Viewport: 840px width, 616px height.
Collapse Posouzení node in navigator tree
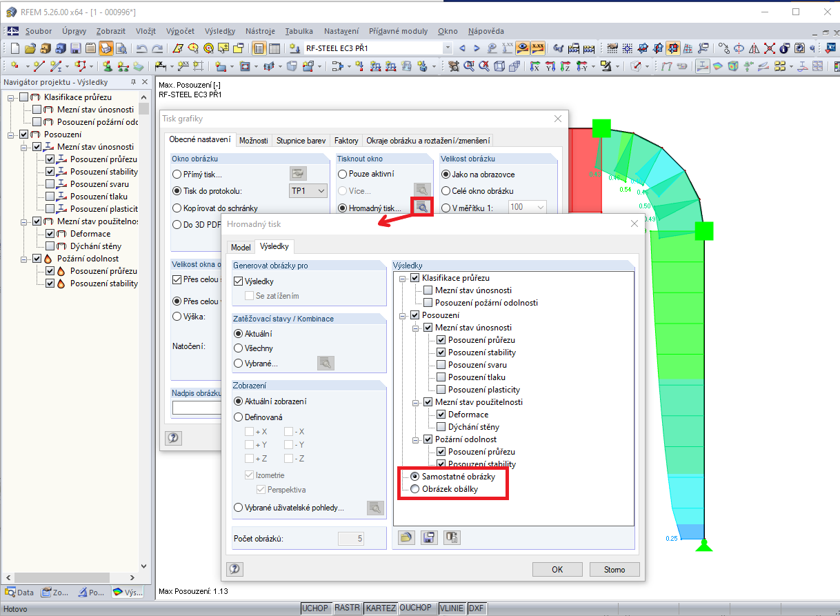pyautogui.click(x=12, y=135)
